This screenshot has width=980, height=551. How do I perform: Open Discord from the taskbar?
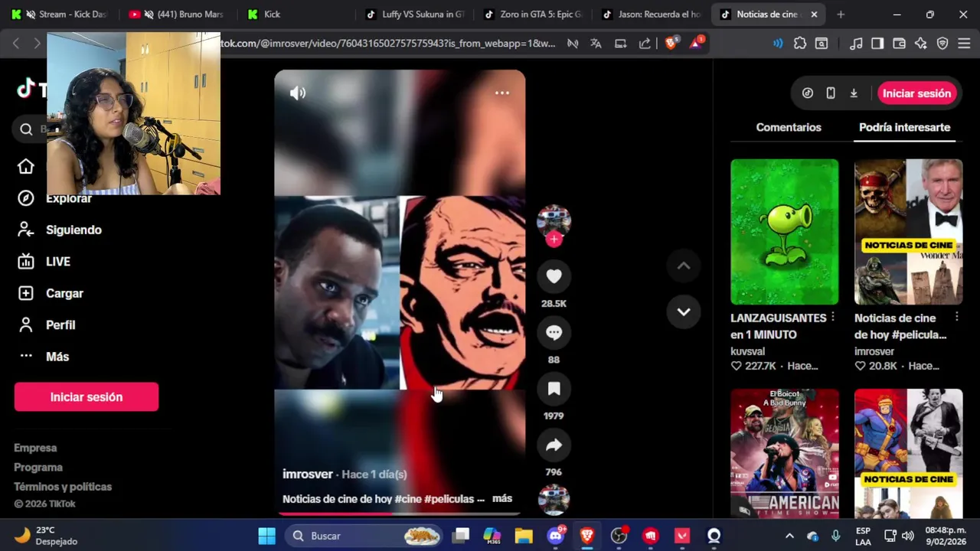pyautogui.click(x=556, y=536)
